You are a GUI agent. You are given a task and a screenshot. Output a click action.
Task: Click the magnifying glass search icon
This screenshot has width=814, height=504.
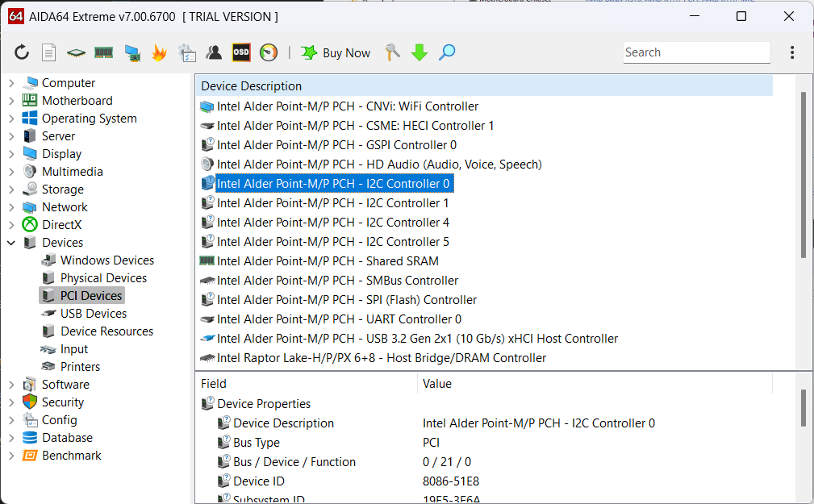[x=446, y=52]
